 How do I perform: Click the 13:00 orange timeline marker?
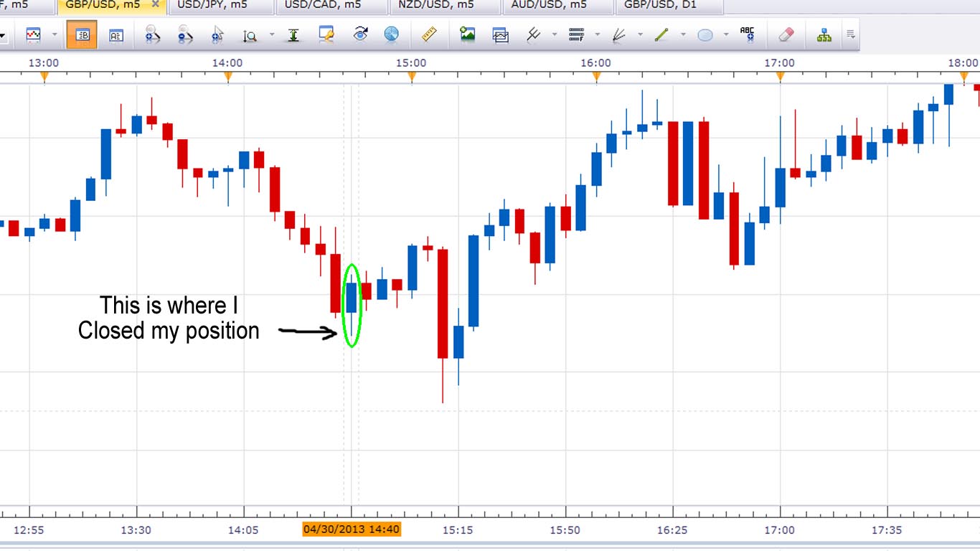44,76
